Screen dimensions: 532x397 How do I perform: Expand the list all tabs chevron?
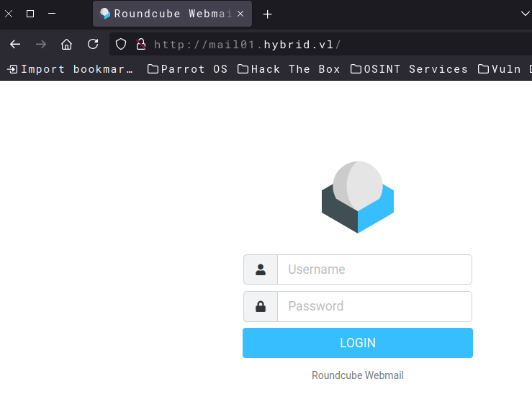click(525, 14)
